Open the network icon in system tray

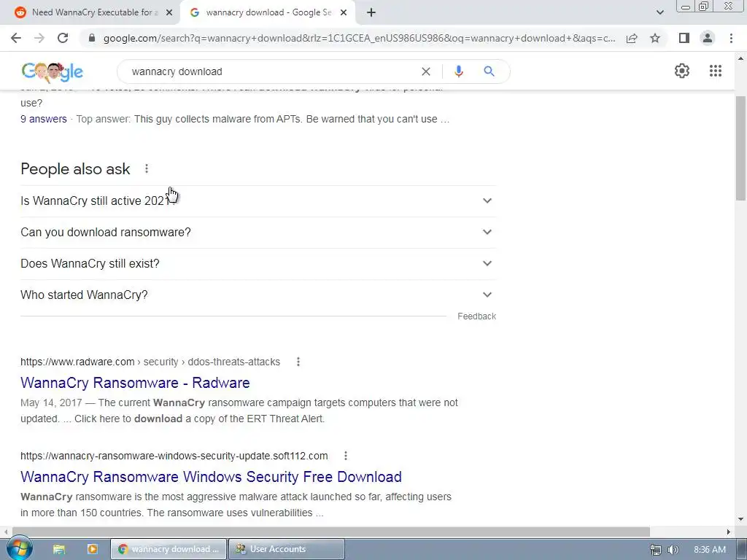[x=656, y=550]
